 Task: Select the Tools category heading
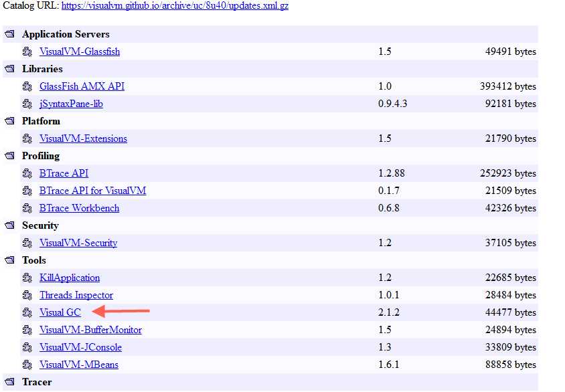[x=34, y=260]
